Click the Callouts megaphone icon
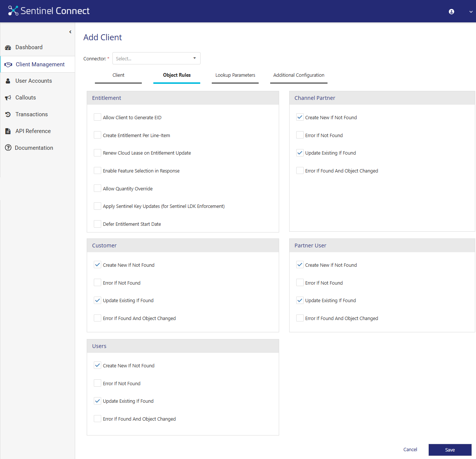Viewport: 476px width, 459px height. [8, 98]
